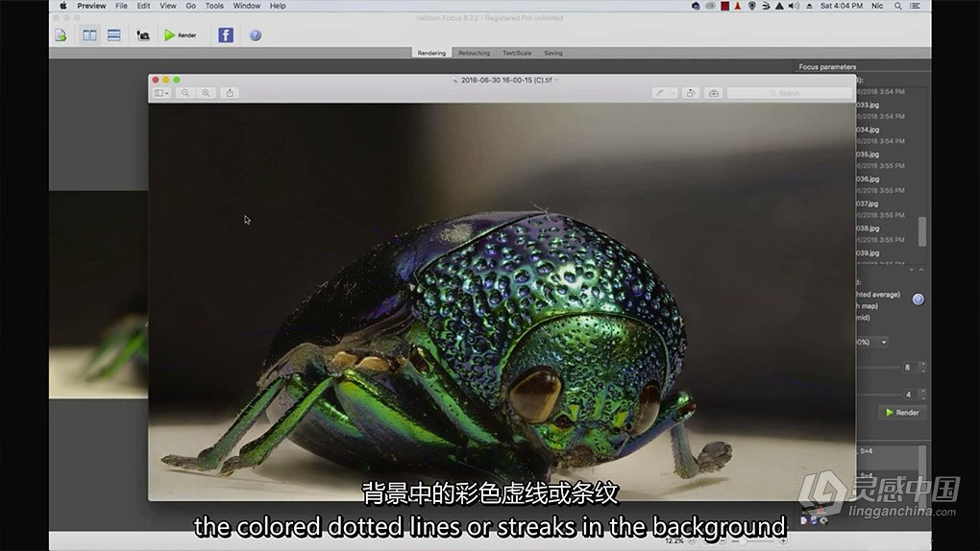Open the Window menu
The width and height of the screenshot is (980, 551).
(x=246, y=6)
